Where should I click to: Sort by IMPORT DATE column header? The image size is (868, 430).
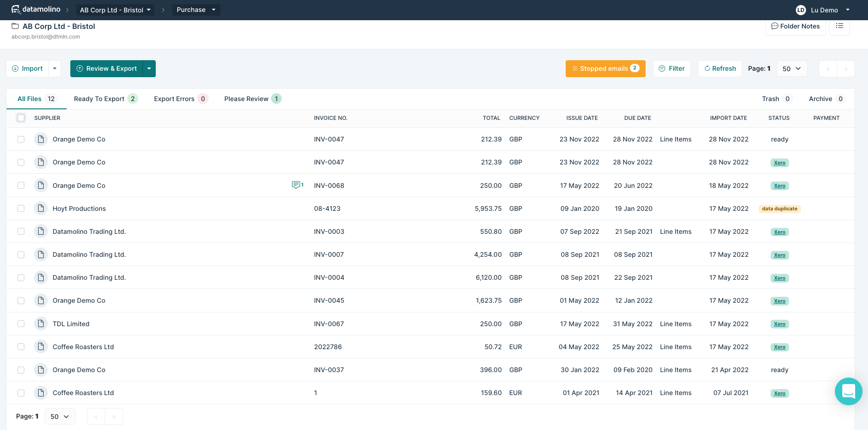tap(729, 118)
